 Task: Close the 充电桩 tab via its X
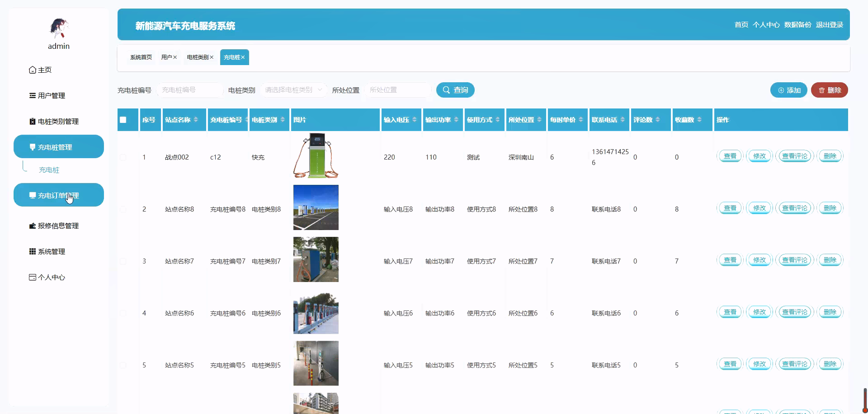(243, 57)
